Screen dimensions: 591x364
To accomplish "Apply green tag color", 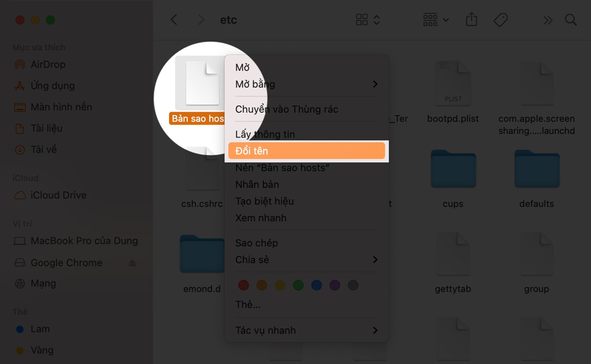I will pos(298,285).
